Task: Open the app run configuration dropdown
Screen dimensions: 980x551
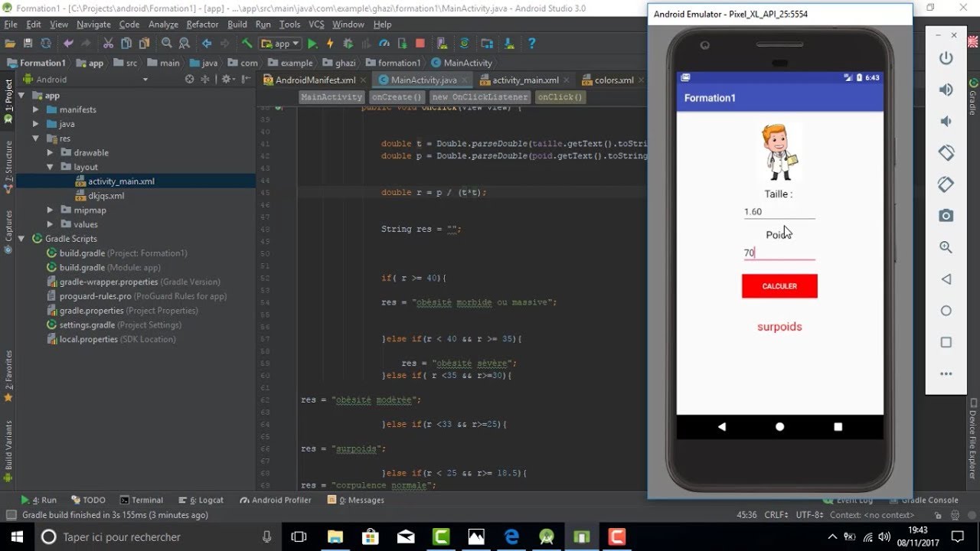Action: click(x=279, y=44)
